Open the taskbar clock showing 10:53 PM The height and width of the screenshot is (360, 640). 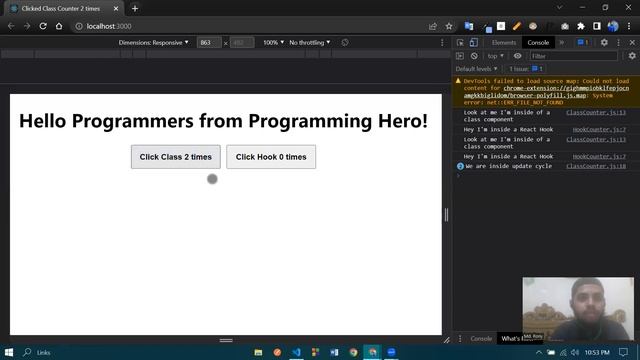(x=597, y=352)
